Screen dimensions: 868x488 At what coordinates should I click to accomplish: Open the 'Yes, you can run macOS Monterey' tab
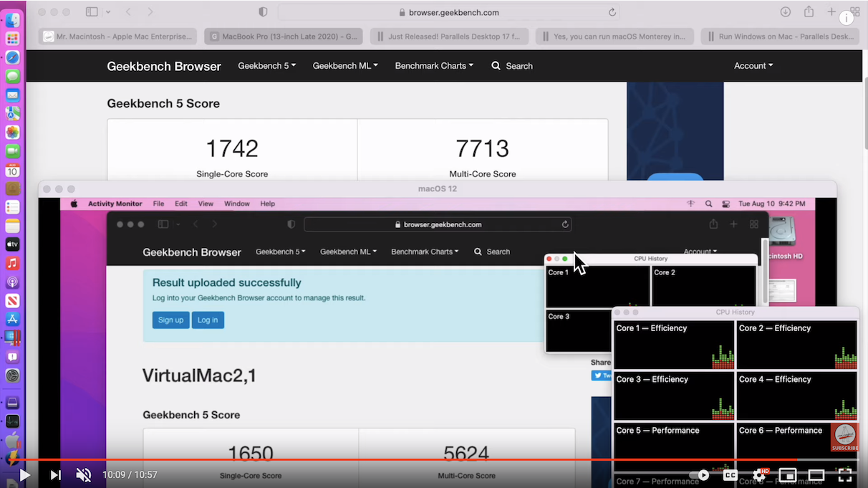coord(615,37)
